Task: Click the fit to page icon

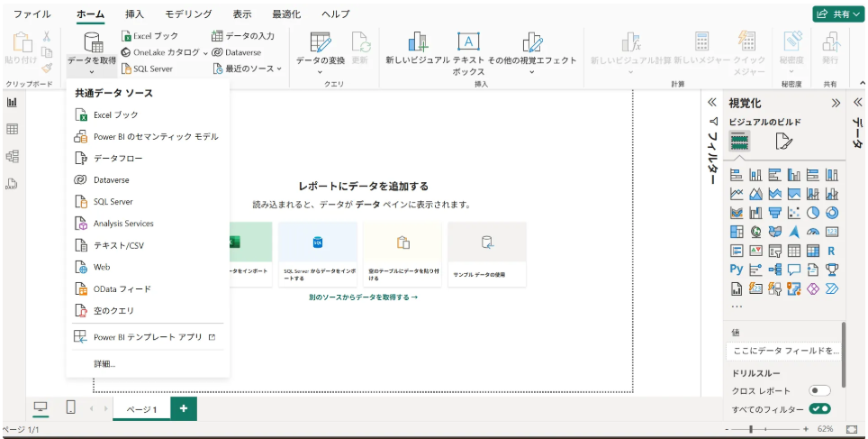Action: [x=852, y=429]
